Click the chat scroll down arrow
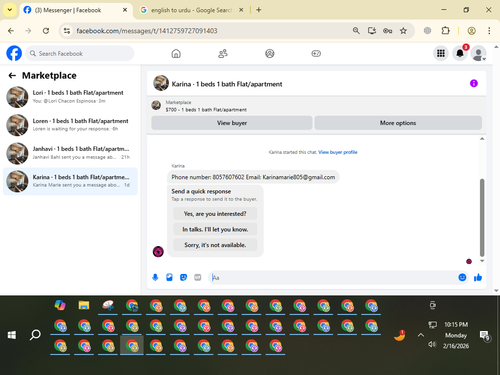500x375 pixels. pyautogui.click(x=482, y=261)
